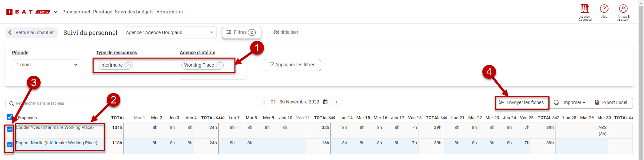Uncheck the Dupont Martin row checkbox
Image resolution: width=644 pixels, height=160 pixels.
[x=10, y=145]
